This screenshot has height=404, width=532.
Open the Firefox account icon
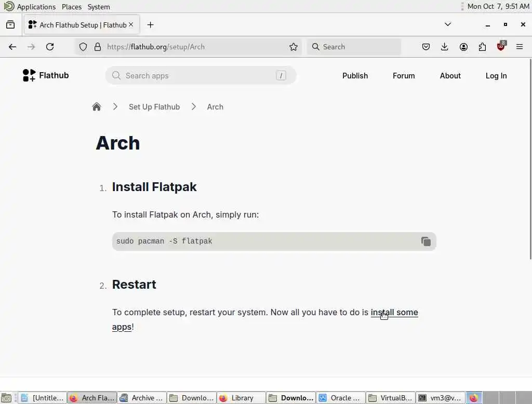tap(463, 47)
